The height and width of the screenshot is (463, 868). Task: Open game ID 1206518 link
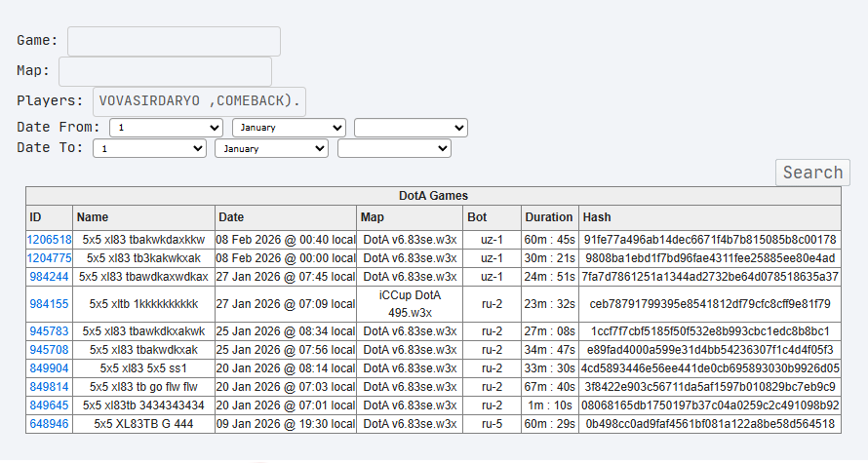(50, 240)
